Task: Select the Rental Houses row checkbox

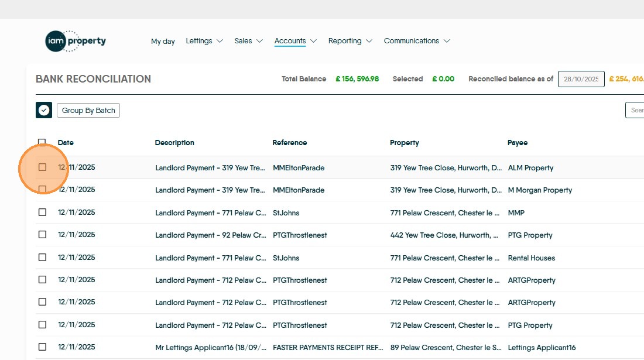Action: (x=42, y=258)
